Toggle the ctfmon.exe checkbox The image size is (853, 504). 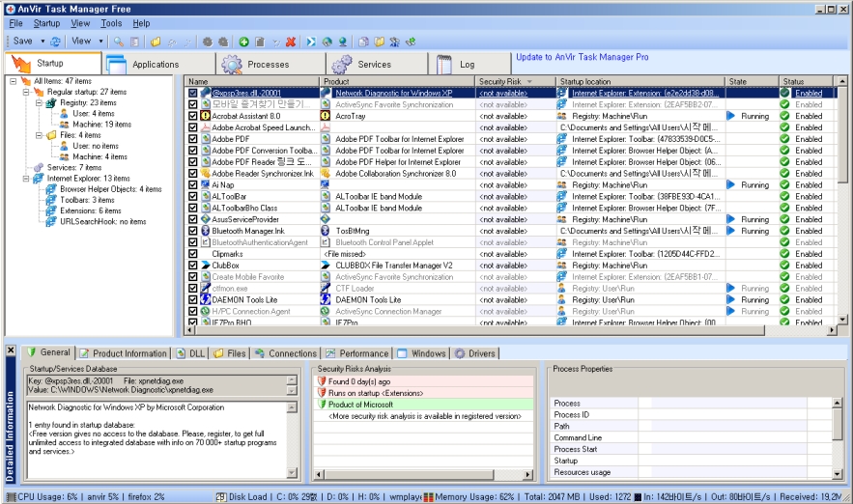[x=192, y=288]
